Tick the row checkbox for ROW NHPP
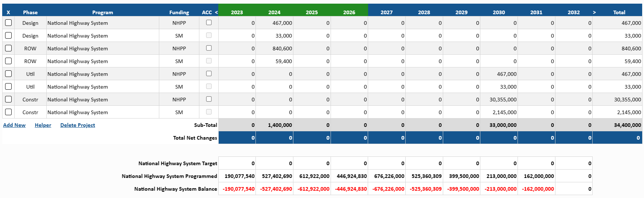 coord(8,48)
